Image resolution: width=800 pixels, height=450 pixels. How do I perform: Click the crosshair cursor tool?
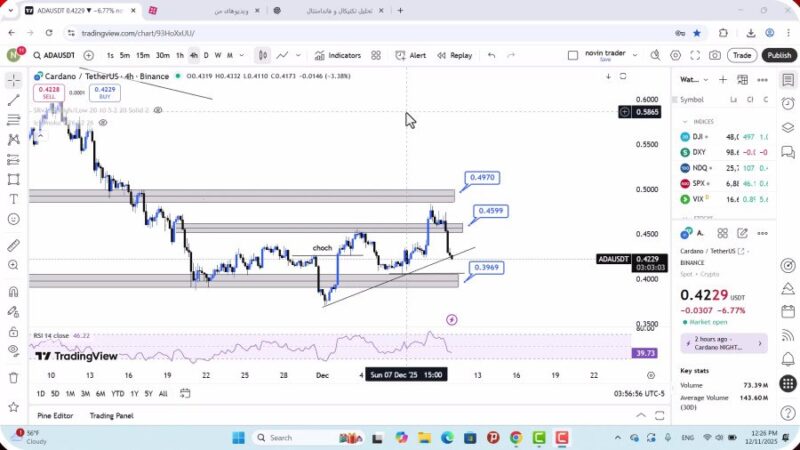(13, 79)
